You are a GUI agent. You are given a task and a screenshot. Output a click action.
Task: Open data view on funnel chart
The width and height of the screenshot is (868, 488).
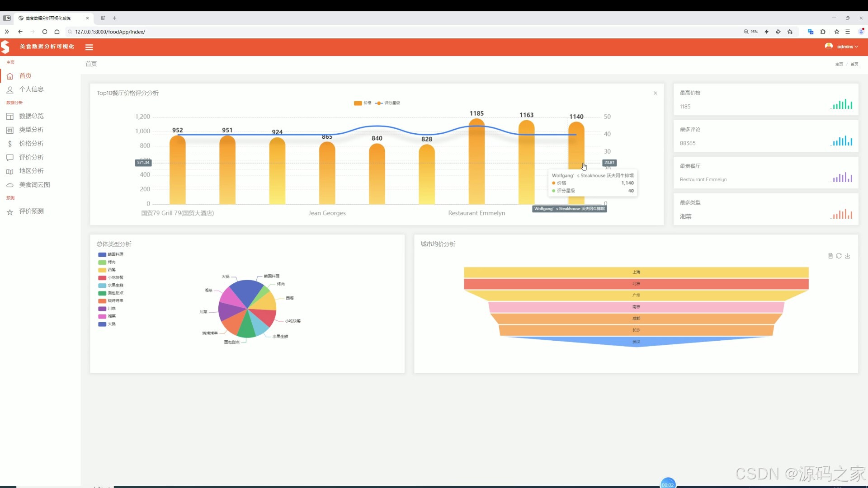830,256
